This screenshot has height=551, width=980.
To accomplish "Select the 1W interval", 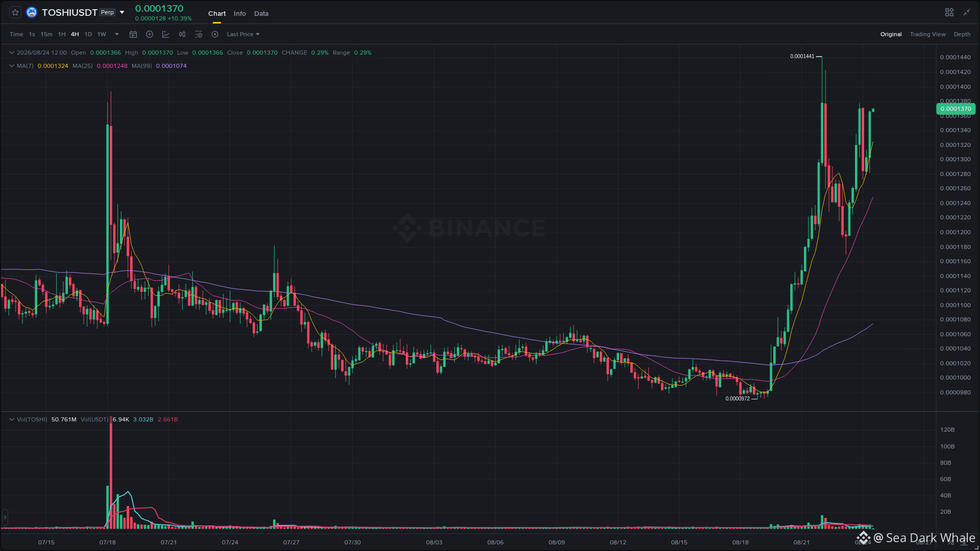I will pos(102,34).
